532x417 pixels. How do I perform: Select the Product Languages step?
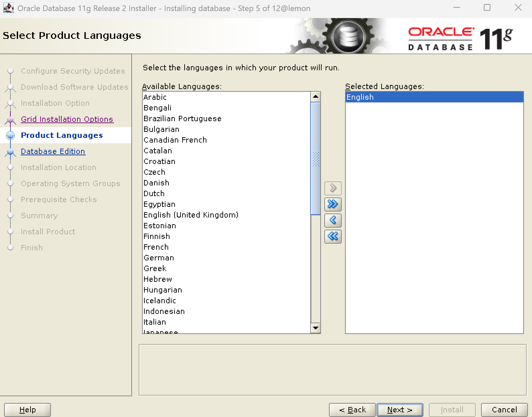click(x=62, y=135)
